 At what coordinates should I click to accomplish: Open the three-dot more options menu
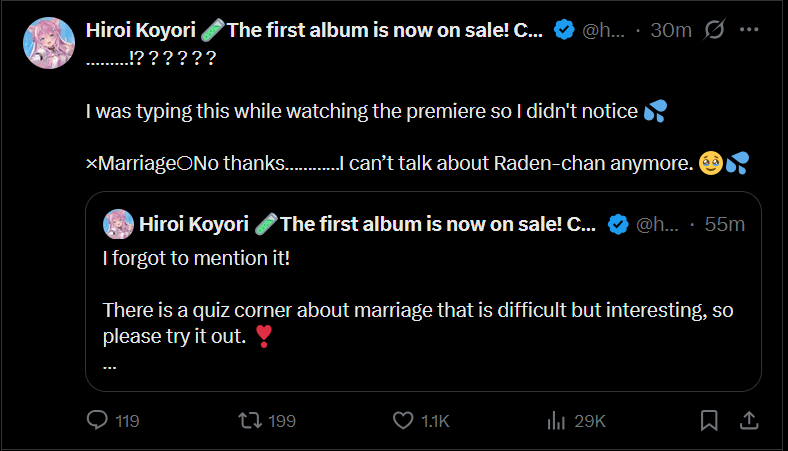(x=749, y=30)
